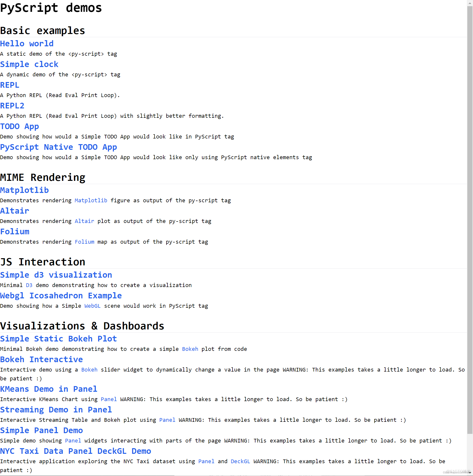This screenshot has height=476, width=473.
Task: Open the Hello world demo link
Action: (27, 44)
